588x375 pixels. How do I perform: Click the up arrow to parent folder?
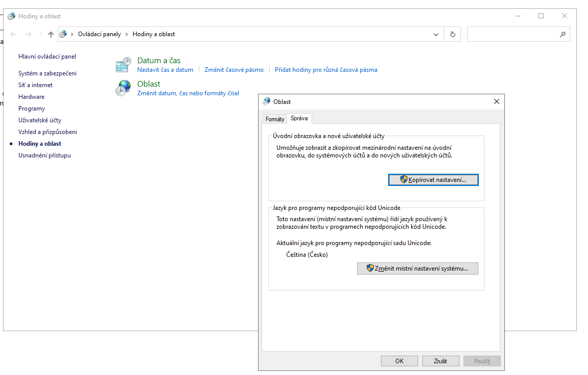(x=50, y=34)
